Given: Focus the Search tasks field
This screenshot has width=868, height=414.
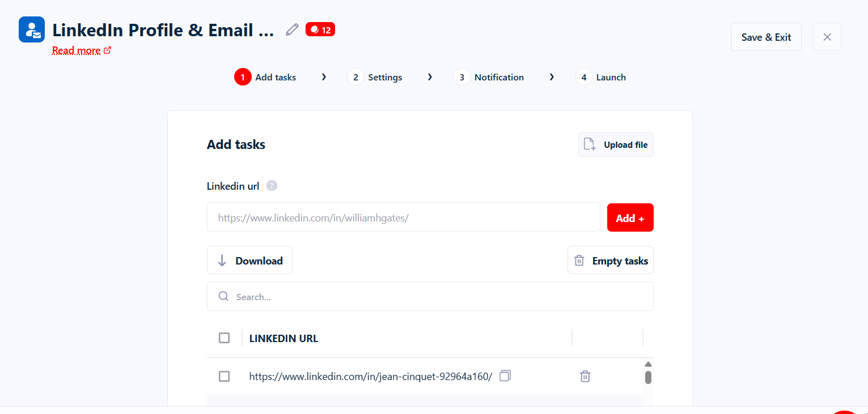Looking at the screenshot, I should point(430,296).
